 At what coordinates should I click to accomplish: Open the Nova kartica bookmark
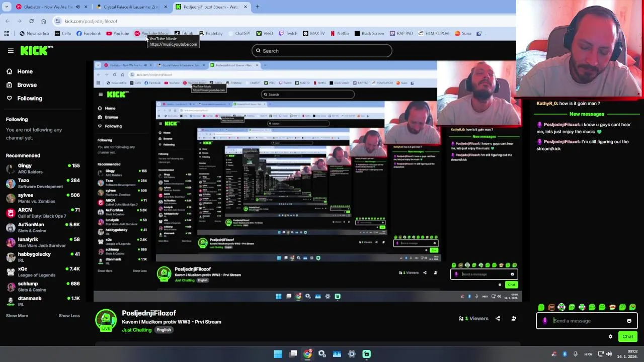[x=34, y=34]
